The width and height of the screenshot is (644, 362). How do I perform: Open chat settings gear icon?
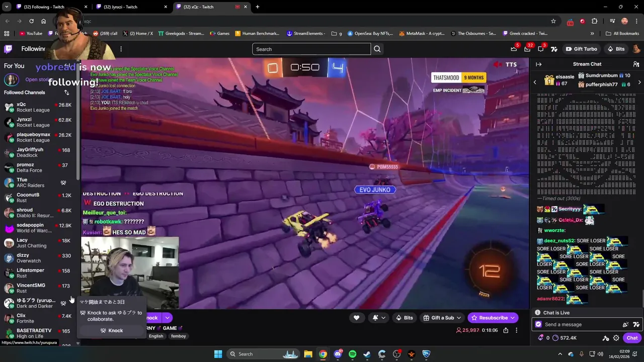point(616,338)
